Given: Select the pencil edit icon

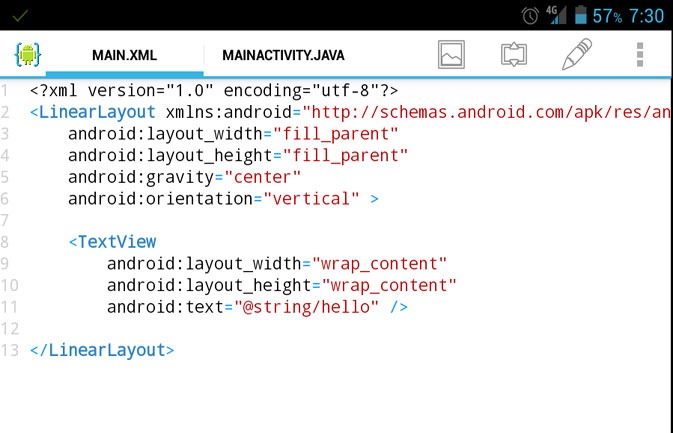Looking at the screenshot, I should pos(577,54).
